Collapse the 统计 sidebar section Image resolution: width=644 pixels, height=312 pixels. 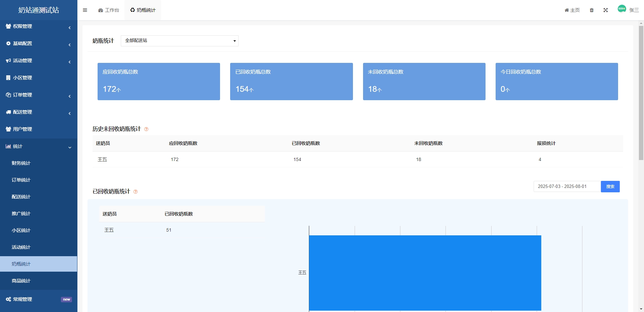(x=38, y=146)
